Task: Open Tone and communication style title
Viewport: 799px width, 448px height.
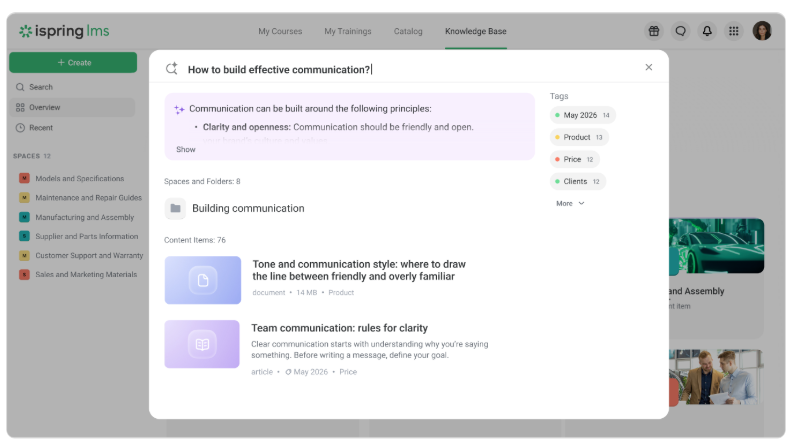Action: [359, 270]
